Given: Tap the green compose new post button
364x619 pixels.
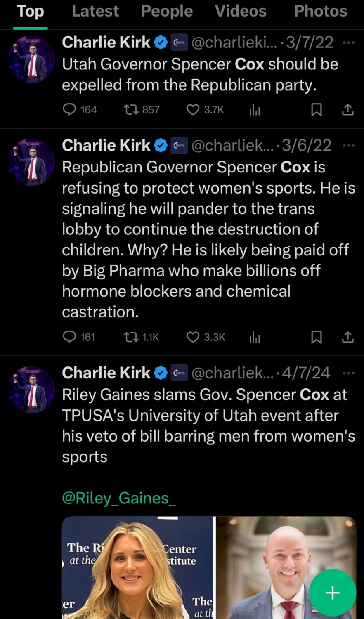Looking at the screenshot, I should (x=332, y=593).
